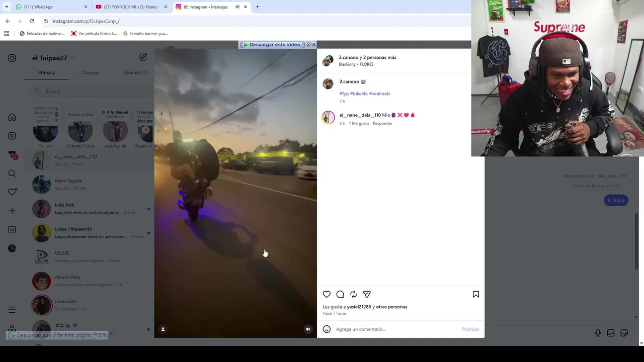
Task: Dismiss the Descargar este video bar
Action: coord(313,44)
